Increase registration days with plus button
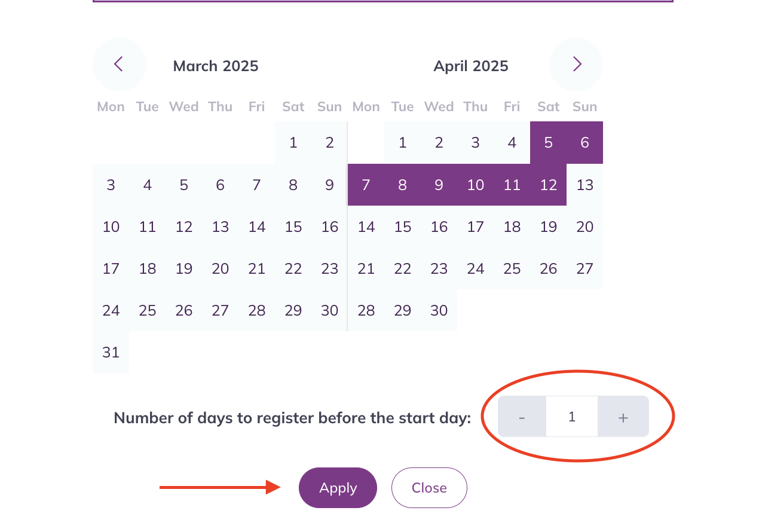 (623, 417)
